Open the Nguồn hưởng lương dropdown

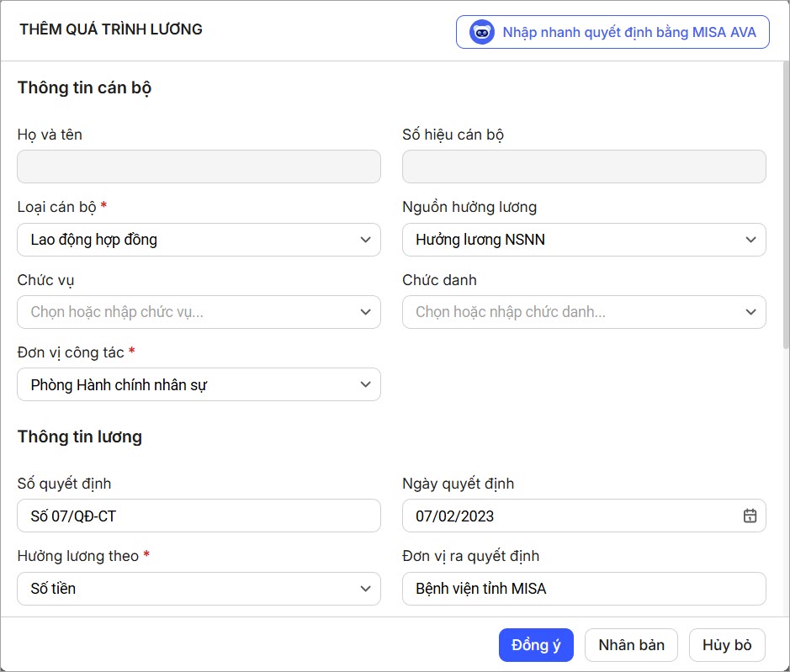coord(750,240)
